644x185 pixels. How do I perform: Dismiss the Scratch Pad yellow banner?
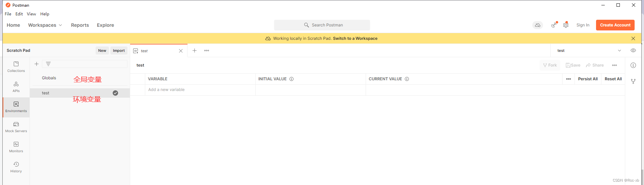click(633, 38)
